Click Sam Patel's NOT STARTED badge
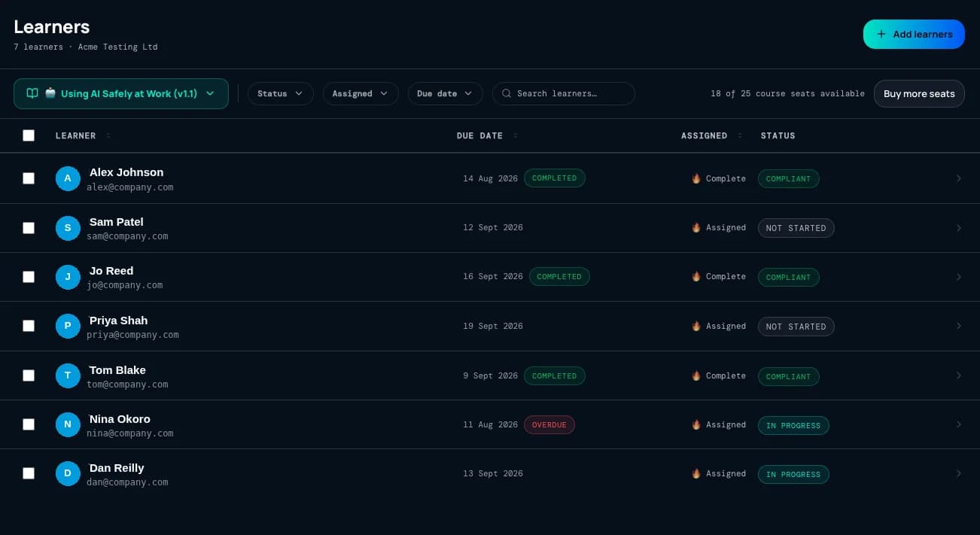Viewport: 980px width, 535px height. pyautogui.click(x=796, y=228)
